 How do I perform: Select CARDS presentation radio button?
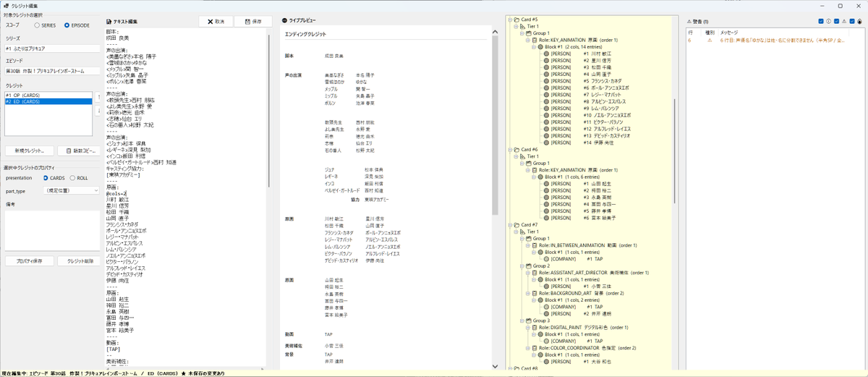point(46,177)
